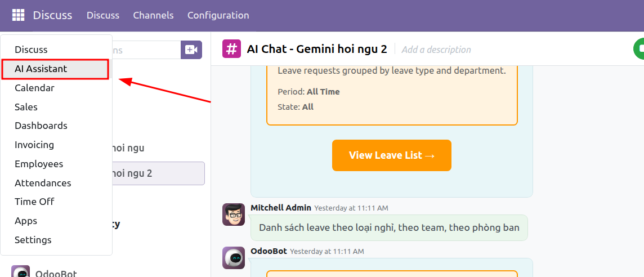This screenshot has width=644, height=277.
Task: Expand the Configuration top menu
Action: pyautogui.click(x=218, y=15)
